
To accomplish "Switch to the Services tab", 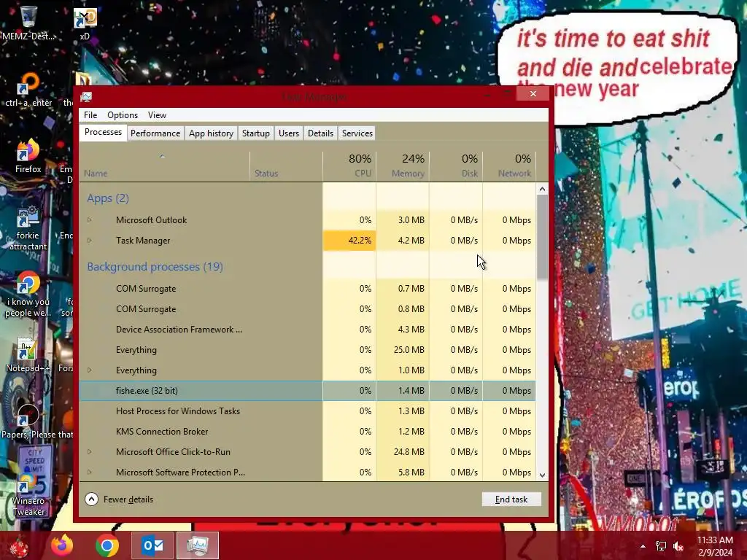I will [357, 133].
